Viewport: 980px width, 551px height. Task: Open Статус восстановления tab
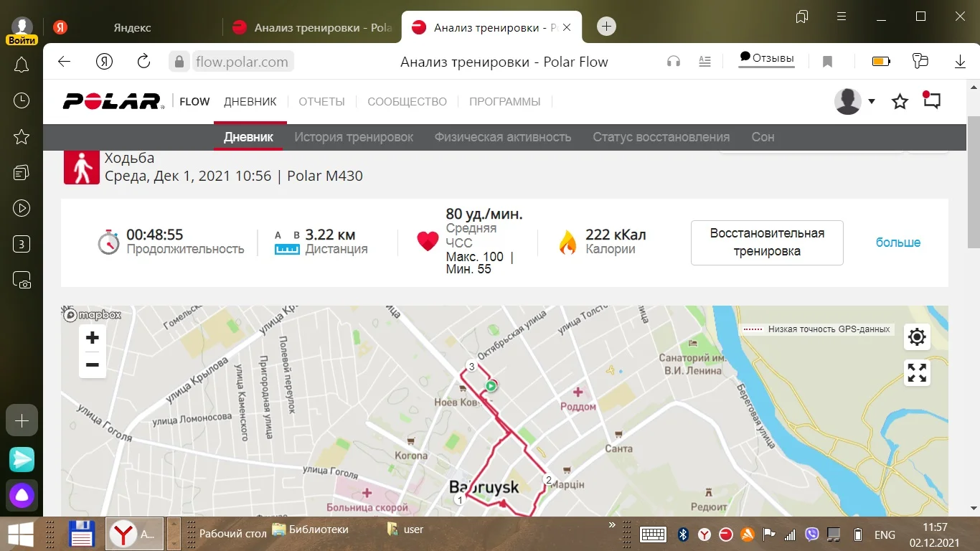point(661,137)
